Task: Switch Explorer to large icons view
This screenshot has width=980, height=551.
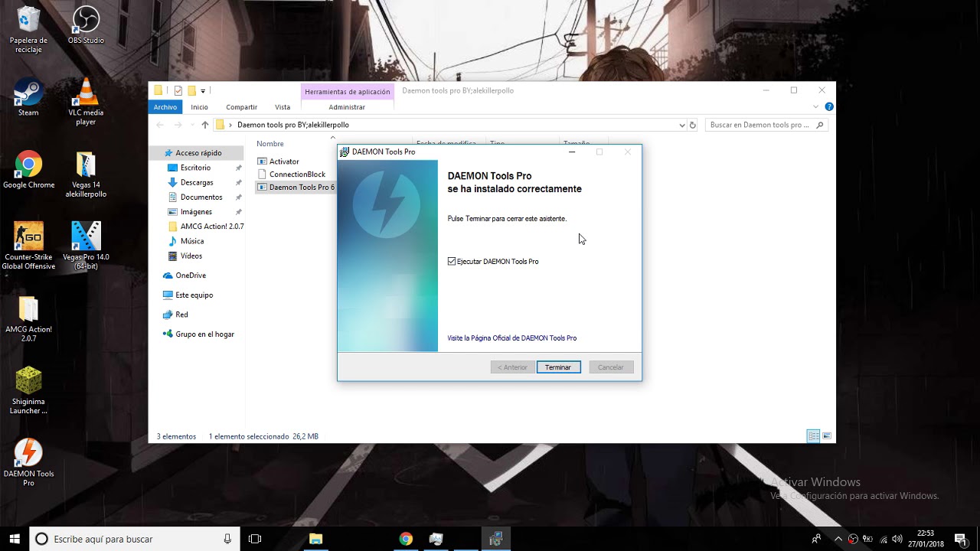Action: (x=827, y=436)
